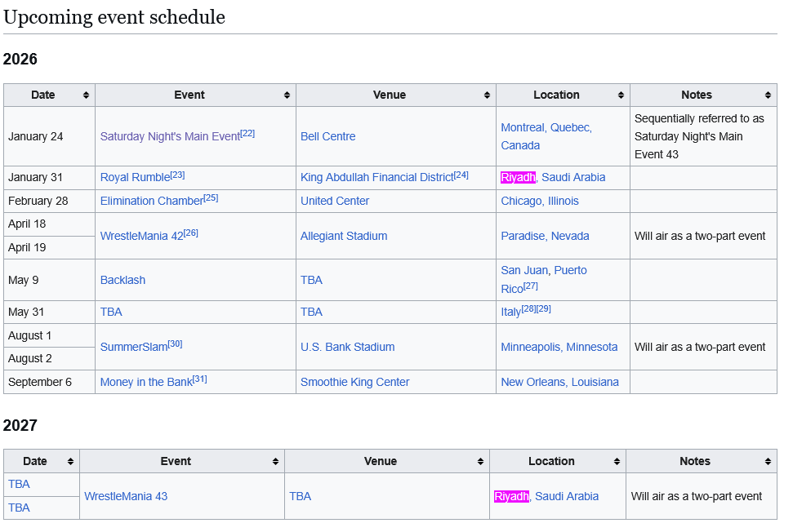
Task: Select the 2026 section heading
Action: point(20,59)
